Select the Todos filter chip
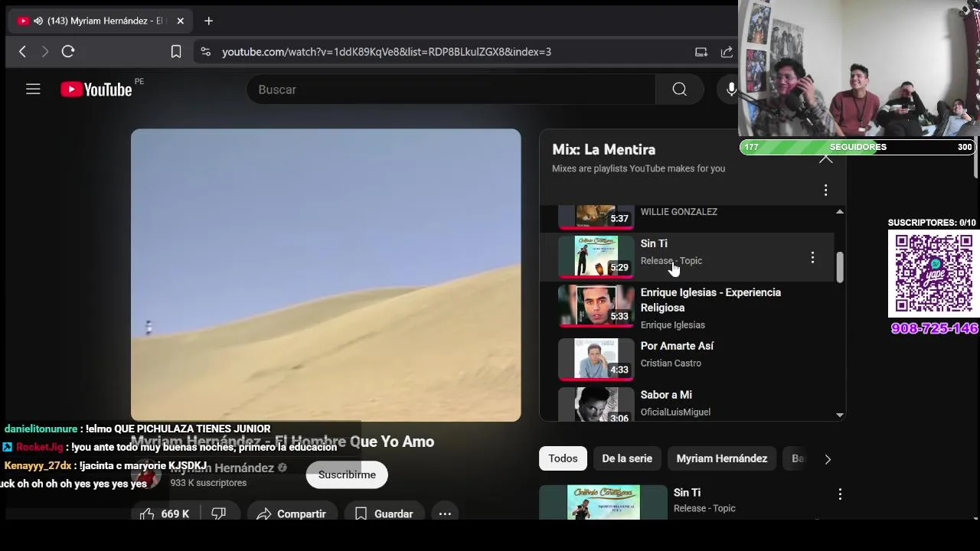 tap(563, 458)
